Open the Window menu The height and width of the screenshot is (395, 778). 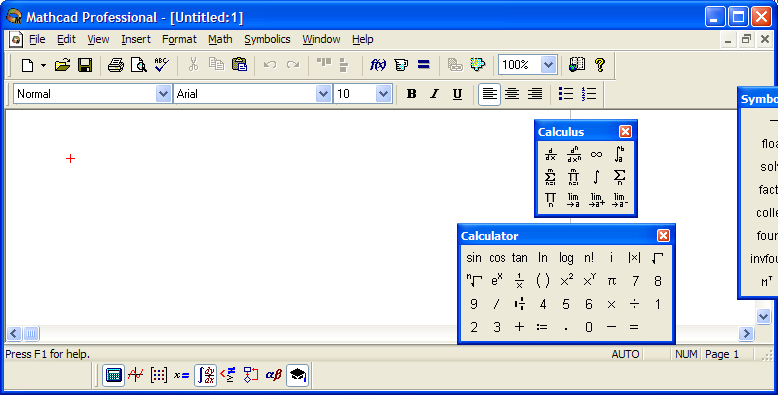click(x=321, y=39)
